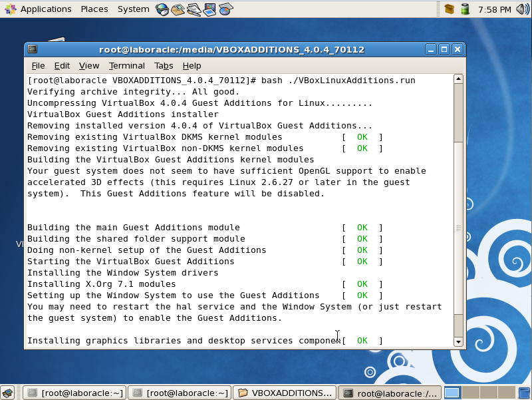Launch the word processor pen-and-paper icon
This screenshot has width=532, height=400.
pyautogui.click(x=194, y=9)
